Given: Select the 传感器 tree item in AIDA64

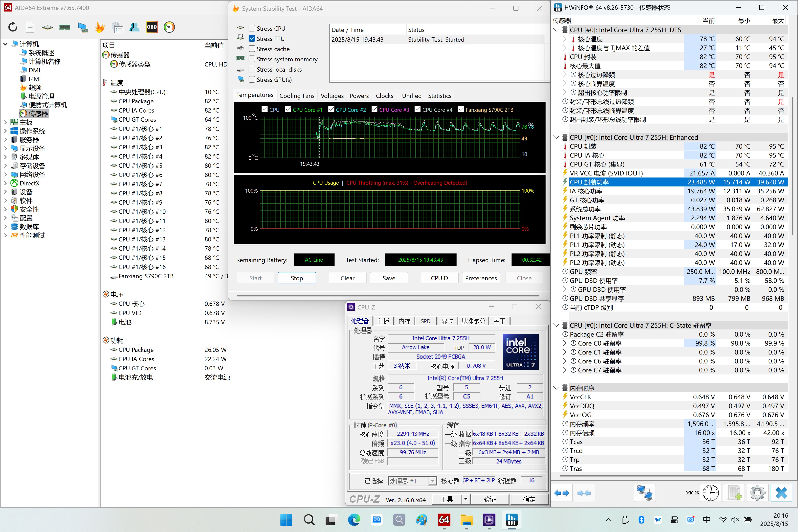Looking at the screenshot, I should (34, 113).
